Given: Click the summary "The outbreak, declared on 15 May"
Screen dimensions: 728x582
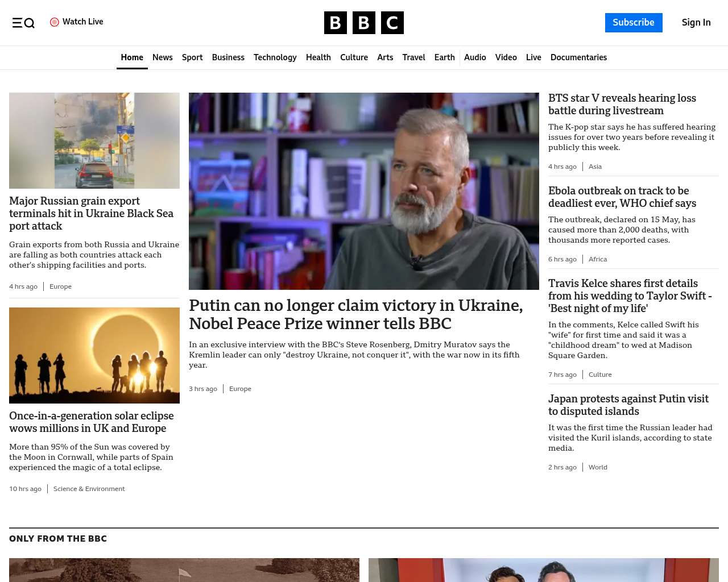Looking at the screenshot, I should coord(622,230).
